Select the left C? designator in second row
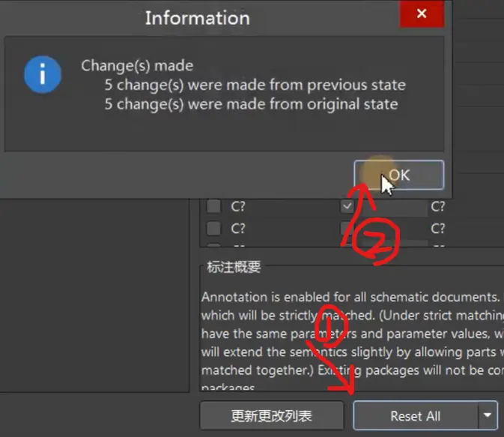Screen dimensions: 504x437 coord(238,229)
